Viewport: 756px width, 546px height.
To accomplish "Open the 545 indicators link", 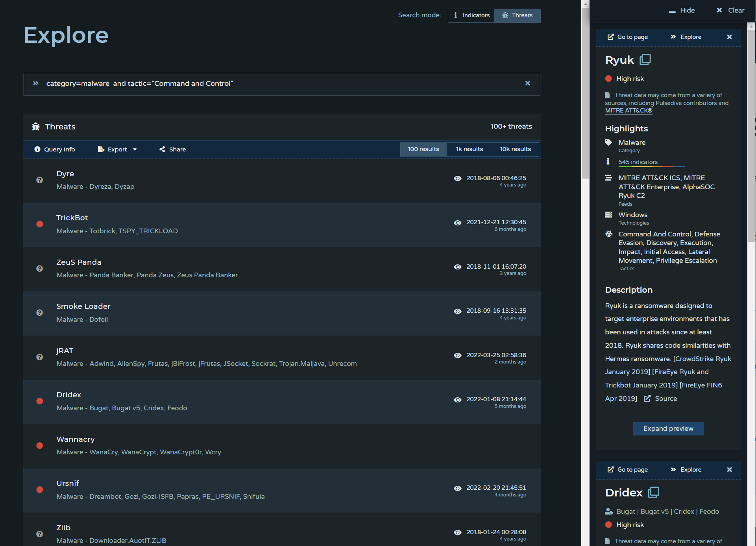I will tap(638, 162).
